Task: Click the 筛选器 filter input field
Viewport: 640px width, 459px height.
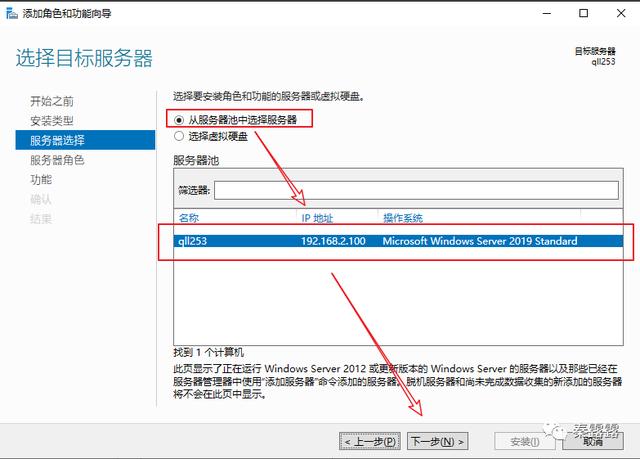Action: tap(416, 190)
